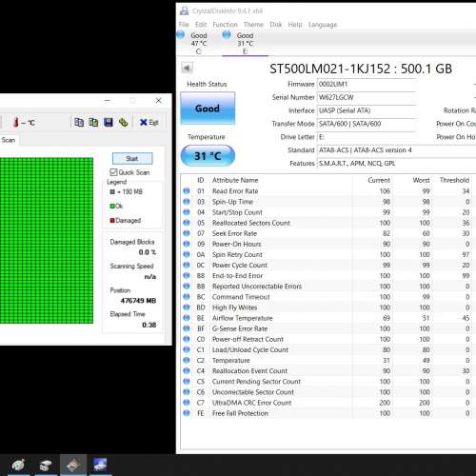
Task: Open the Theme menu
Action: click(253, 25)
